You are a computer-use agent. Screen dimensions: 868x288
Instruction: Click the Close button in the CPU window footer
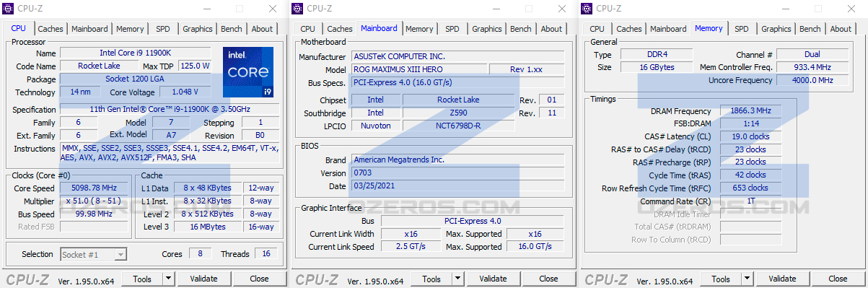tap(259, 279)
